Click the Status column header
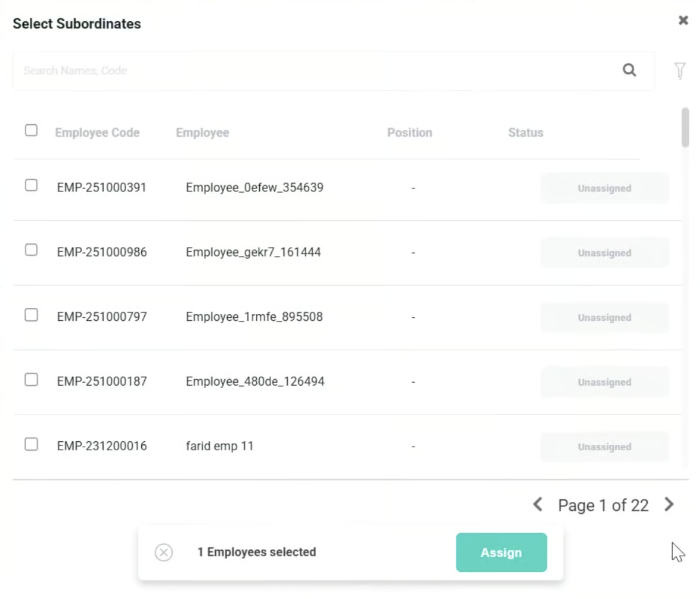Image resolution: width=700 pixels, height=599 pixels. pyautogui.click(x=525, y=133)
